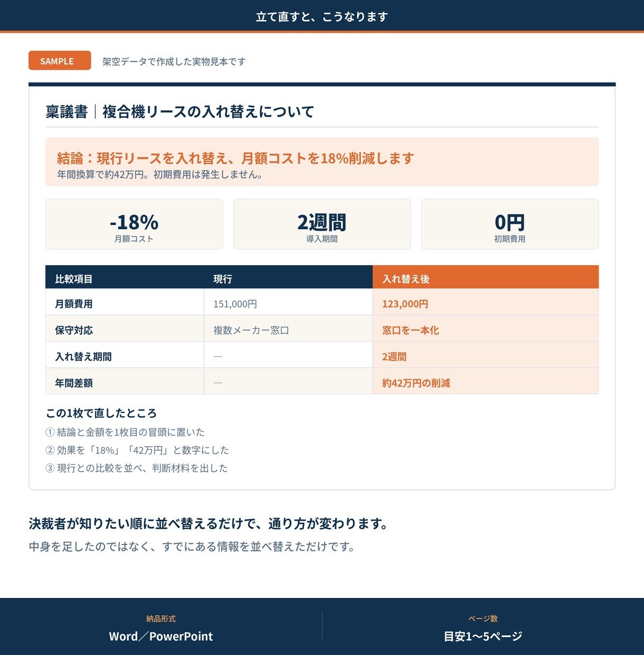
Task: Click the title 稟議書｜複合機リースの入れ替えについて
Action: pyautogui.click(x=180, y=112)
